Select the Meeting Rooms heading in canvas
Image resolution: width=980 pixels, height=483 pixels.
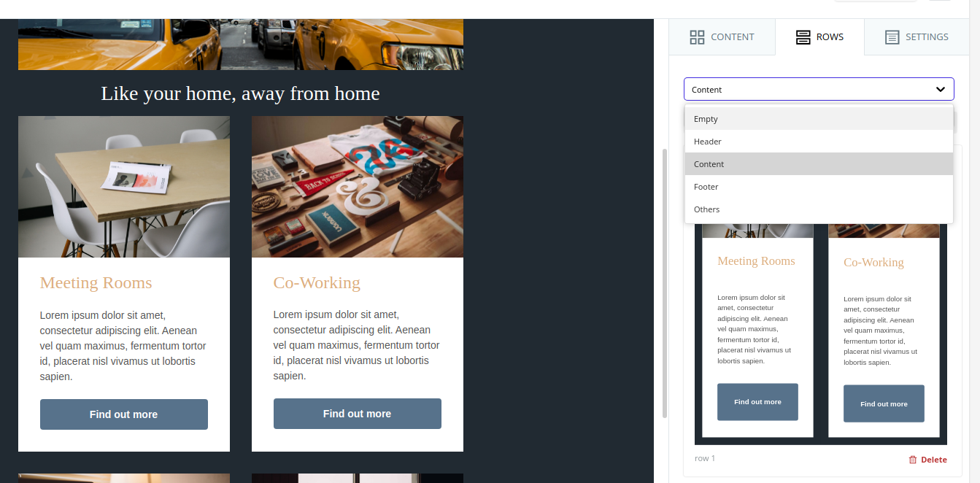96,283
